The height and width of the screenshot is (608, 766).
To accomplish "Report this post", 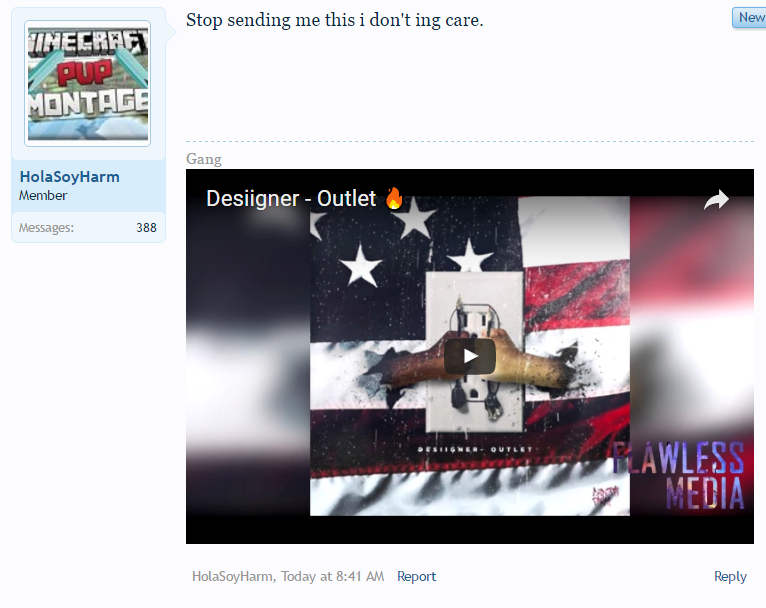I will pos(416,576).
